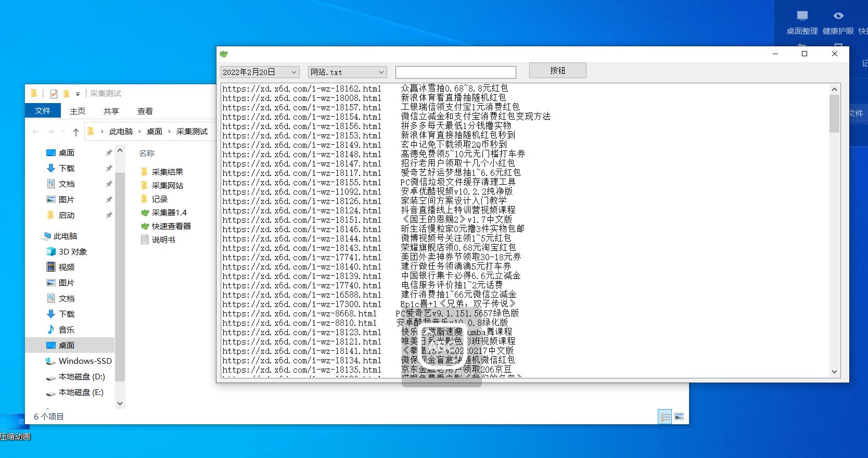The height and width of the screenshot is (458, 868).
Task: Open the quick access toolbar customize dropdown
Action: [x=78, y=94]
